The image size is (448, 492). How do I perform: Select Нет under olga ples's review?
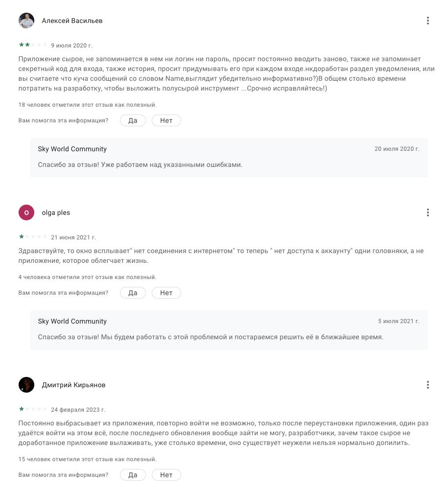166,293
